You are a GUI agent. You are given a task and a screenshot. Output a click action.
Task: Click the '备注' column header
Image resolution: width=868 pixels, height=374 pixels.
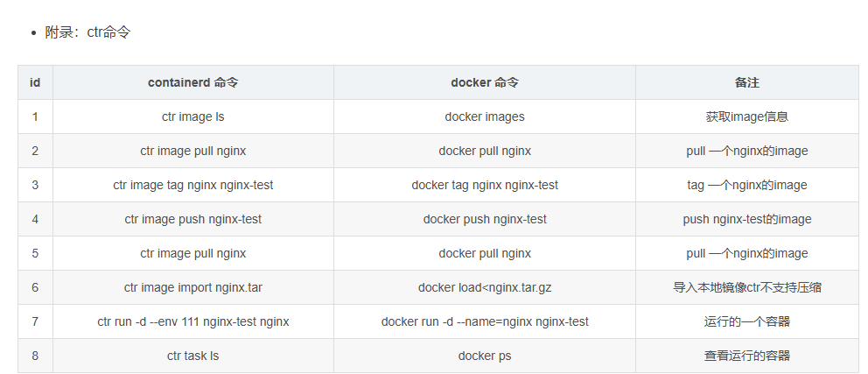[x=746, y=82]
